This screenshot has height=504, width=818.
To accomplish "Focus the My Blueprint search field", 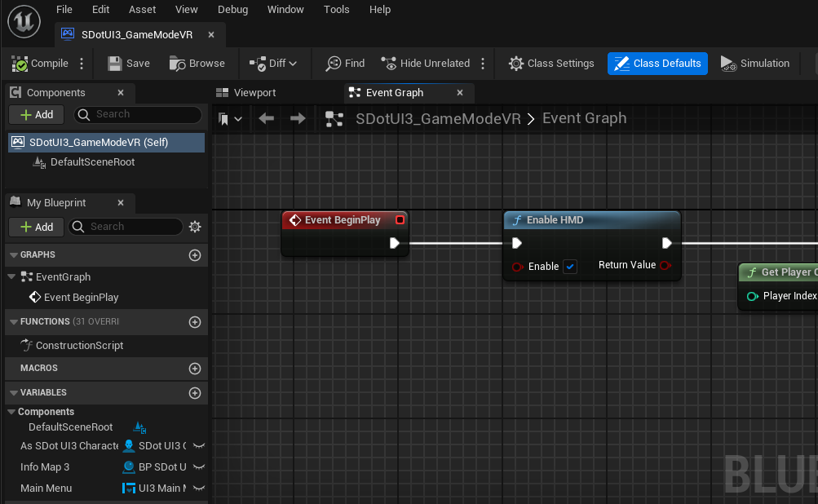I will click(126, 227).
